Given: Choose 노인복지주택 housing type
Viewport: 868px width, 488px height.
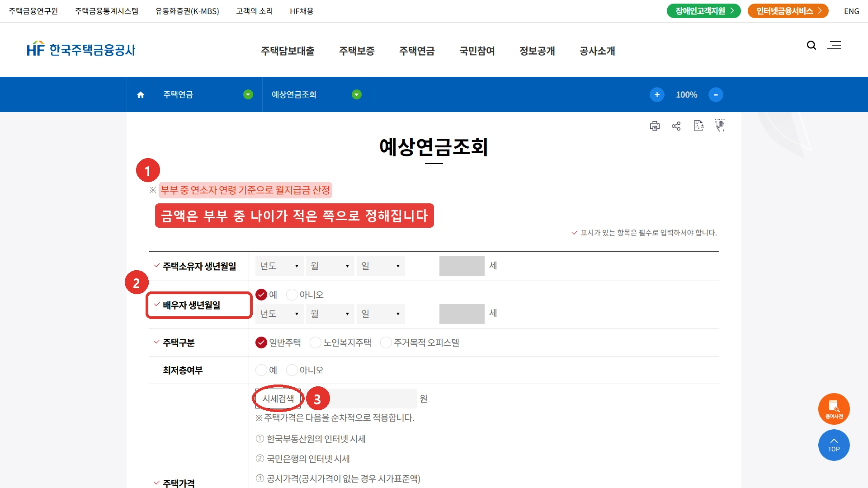Looking at the screenshot, I should point(316,343).
